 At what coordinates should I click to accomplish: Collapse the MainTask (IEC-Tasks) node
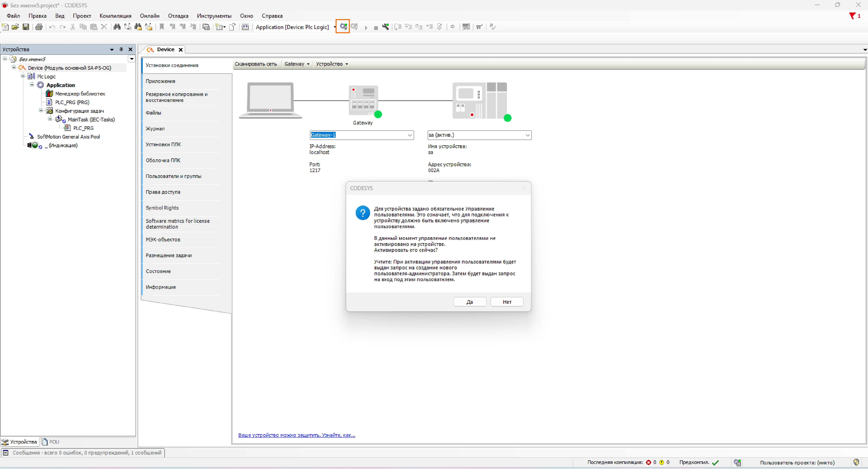50,119
